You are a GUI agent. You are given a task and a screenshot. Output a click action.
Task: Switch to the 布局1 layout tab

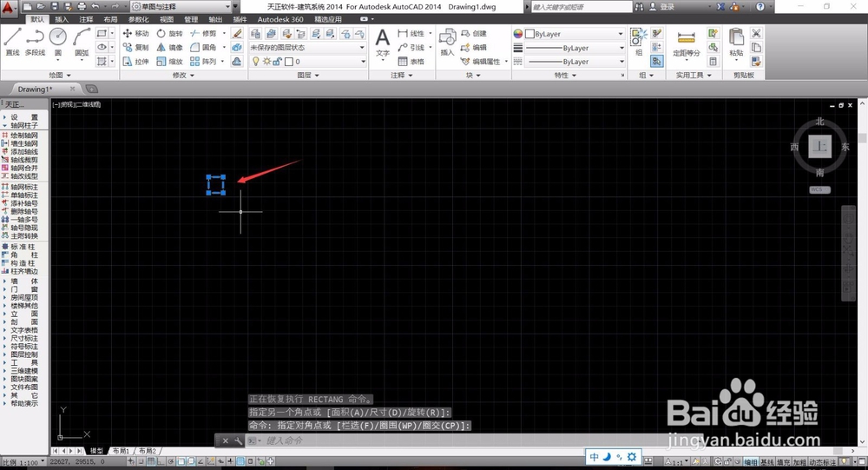click(121, 451)
